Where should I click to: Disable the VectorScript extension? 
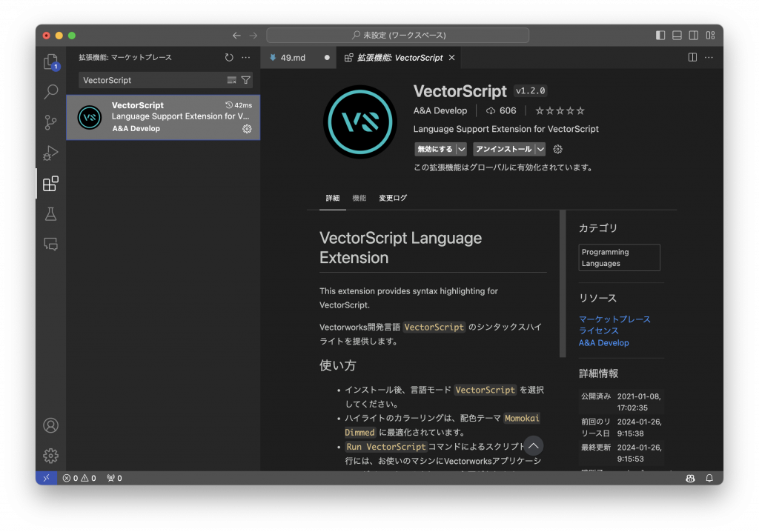[434, 149]
